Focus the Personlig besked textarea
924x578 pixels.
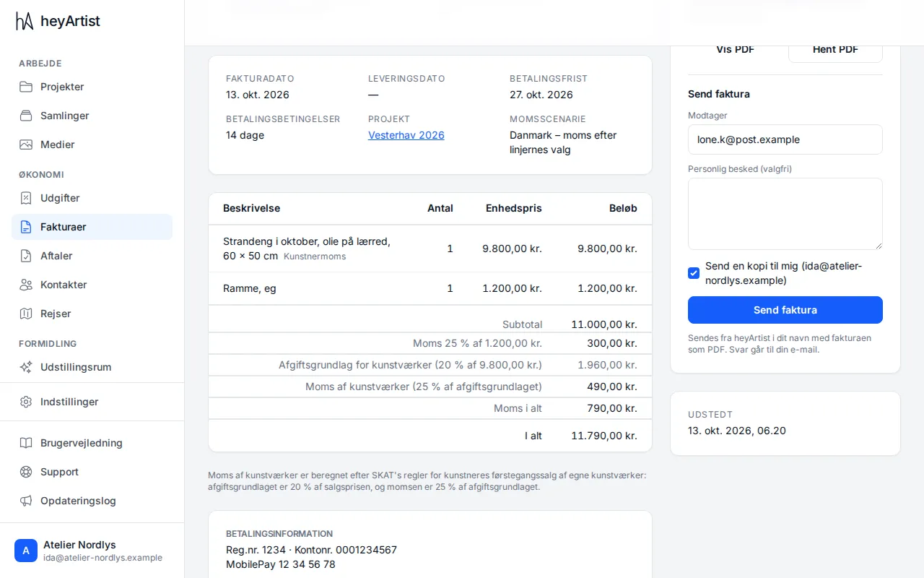click(x=785, y=214)
